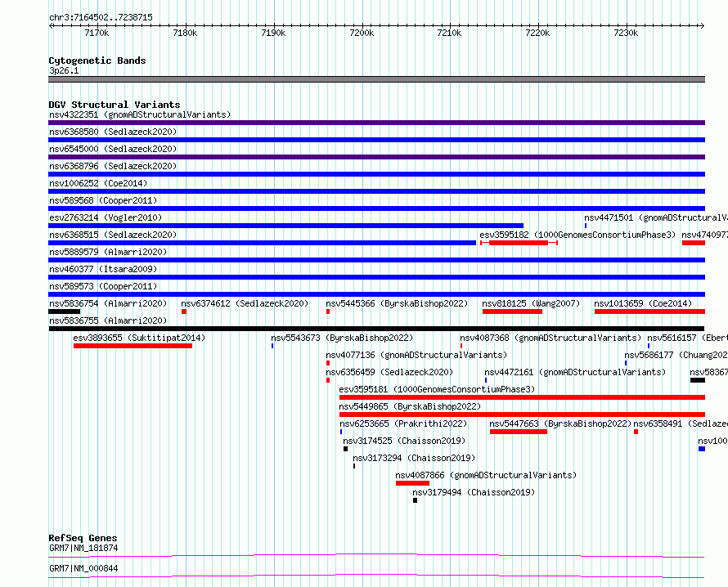
Task: Click the nsv3174525 (Chaisson2019) black marker
Action: (x=345, y=449)
